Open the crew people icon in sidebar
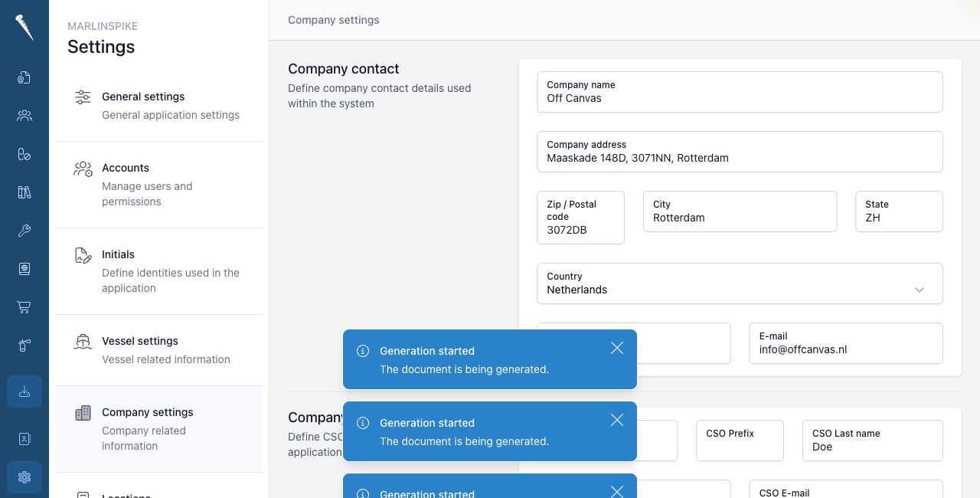The width and height of the screenshot is (980, 498). pyautogui.click(x=24, y=116)
